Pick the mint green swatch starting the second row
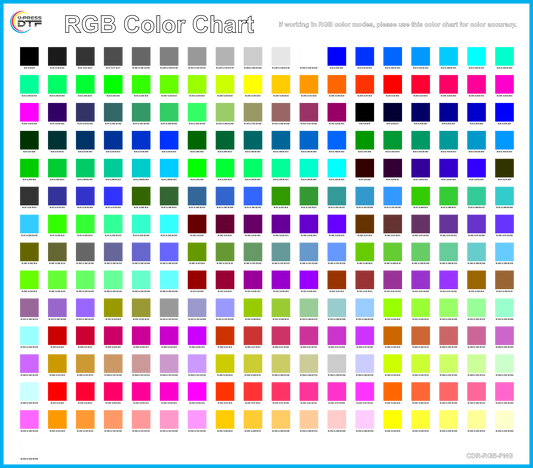 click(x=29, y=84)
